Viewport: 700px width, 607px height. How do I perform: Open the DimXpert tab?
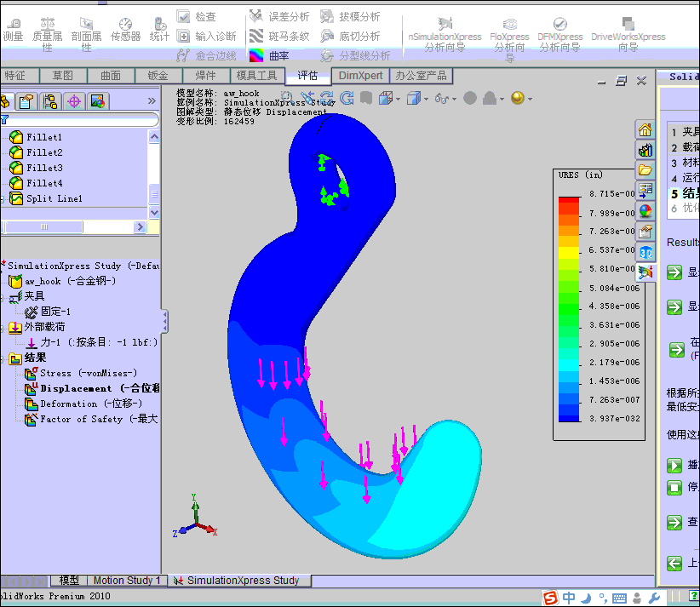(x=360, y=76)
